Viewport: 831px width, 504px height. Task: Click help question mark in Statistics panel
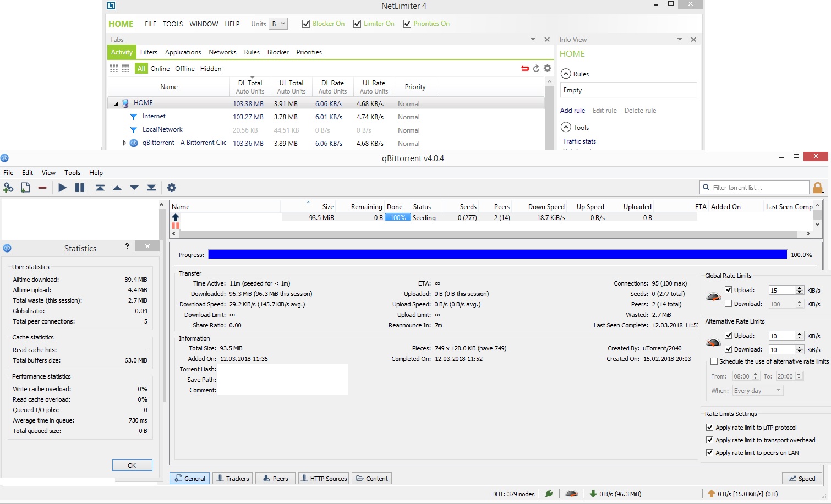click(x=127, y=246)
